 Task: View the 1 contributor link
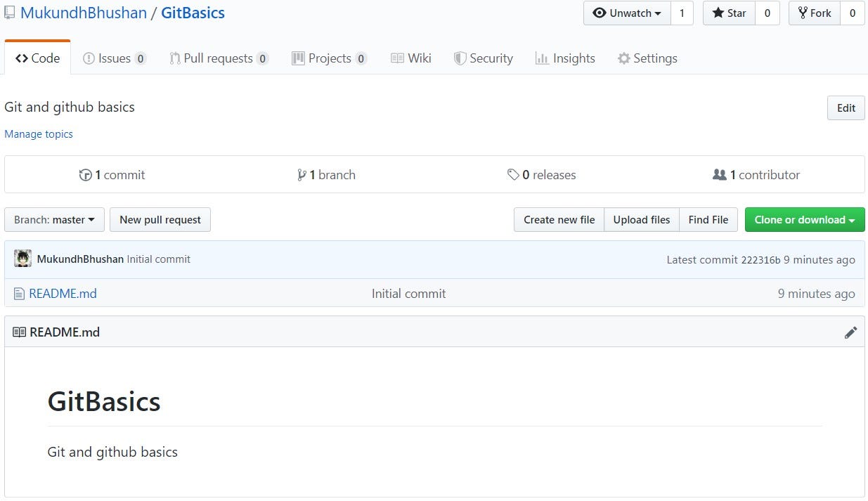click(x=756, y=175)
